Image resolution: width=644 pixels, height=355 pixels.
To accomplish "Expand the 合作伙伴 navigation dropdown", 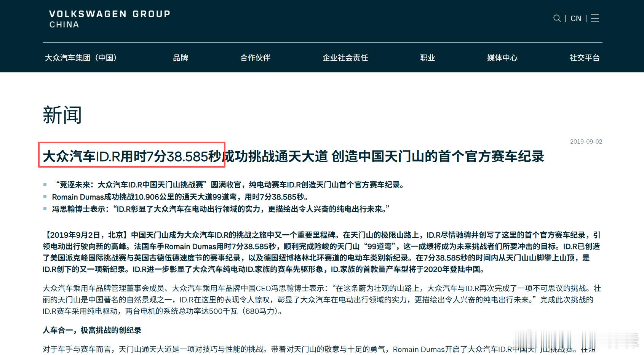I will (x=254, y=58).
